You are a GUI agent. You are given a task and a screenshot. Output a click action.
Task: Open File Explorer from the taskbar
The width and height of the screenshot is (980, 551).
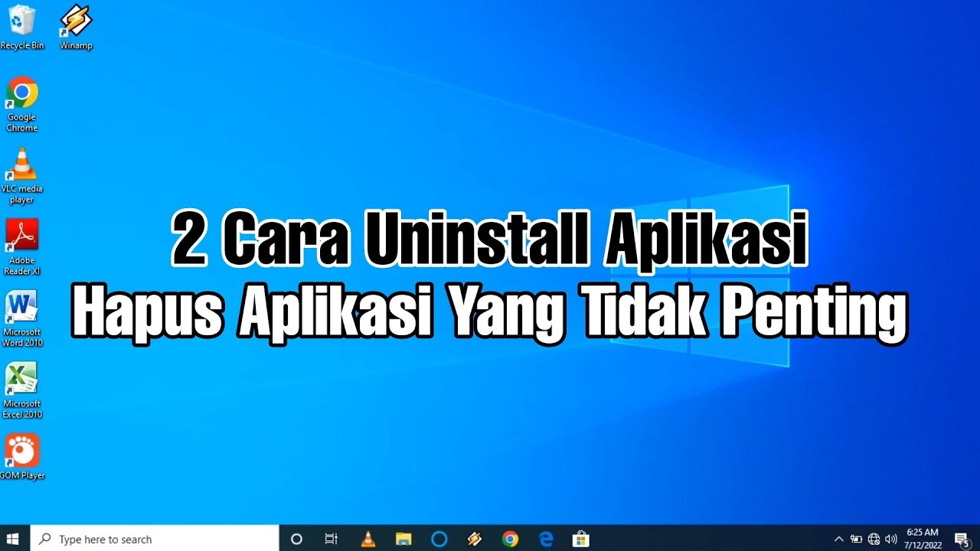tap(403, 539)
